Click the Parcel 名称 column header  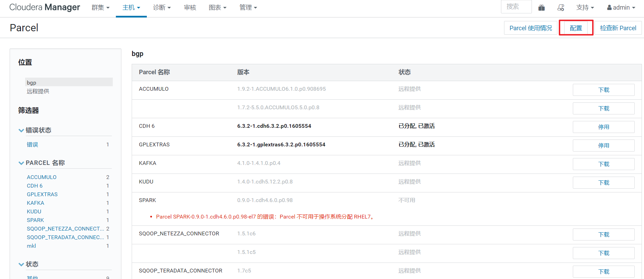[154, 72]
